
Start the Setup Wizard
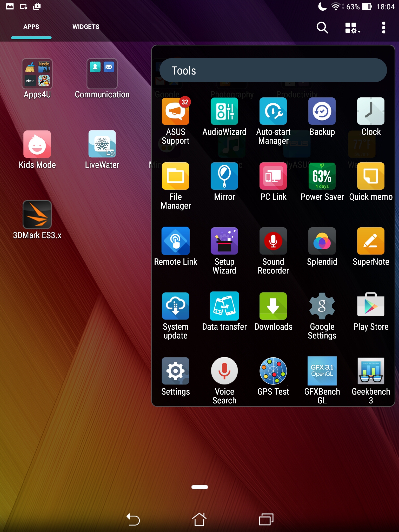224,241
